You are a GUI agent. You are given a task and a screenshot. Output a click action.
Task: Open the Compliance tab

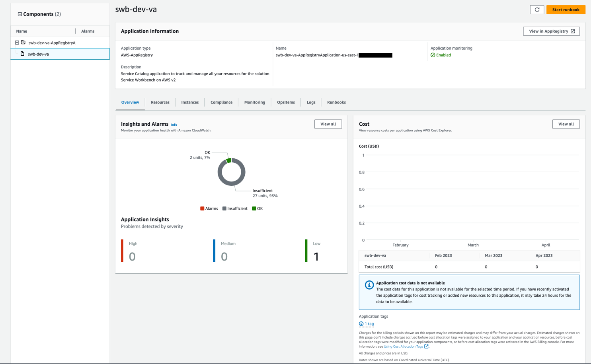point(221,102)
